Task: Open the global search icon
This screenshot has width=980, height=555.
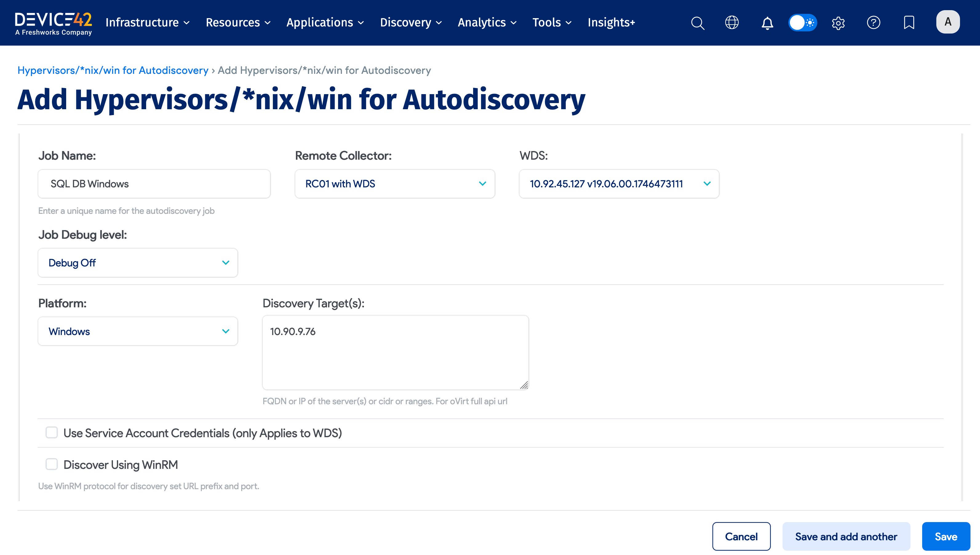Action: coord(698,23)
